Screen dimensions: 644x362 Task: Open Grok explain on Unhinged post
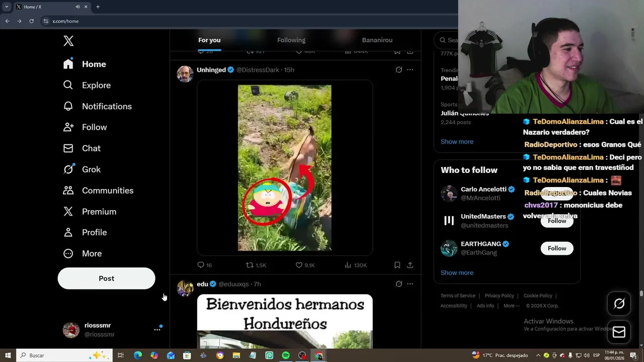tap(398, 70)
